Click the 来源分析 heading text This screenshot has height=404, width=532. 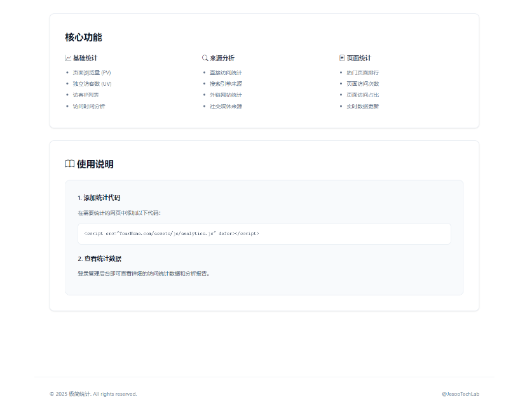click(x=222, y=58)
